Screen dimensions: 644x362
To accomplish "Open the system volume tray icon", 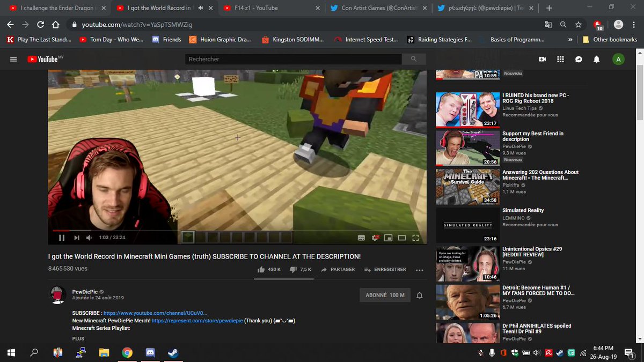I will 537,352.
